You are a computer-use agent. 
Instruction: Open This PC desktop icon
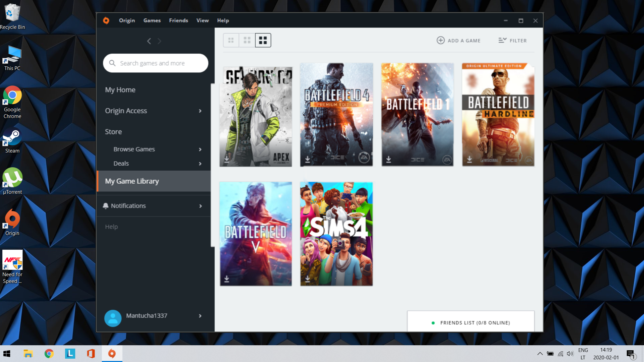click(x=12, y=58)
